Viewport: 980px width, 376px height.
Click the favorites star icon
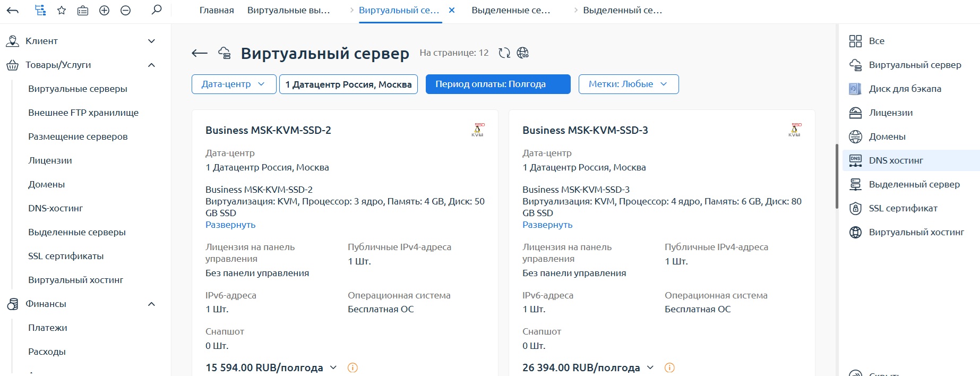click(x=62, y=10)
